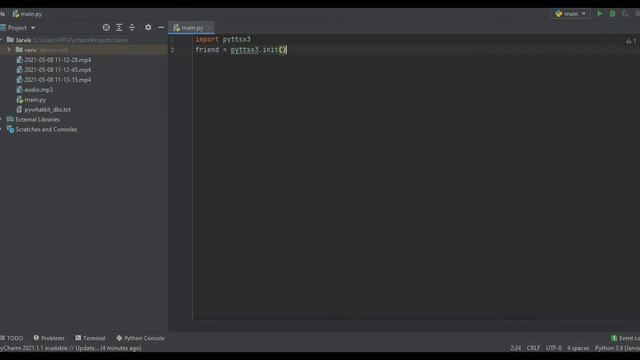Open the Python Console tool window
This screenshot has height=360, width=640.
coord(140,338)
